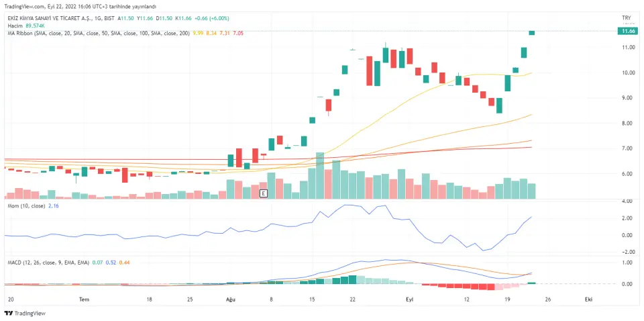This screenshot has width=644, height=321.
Task: Click the TradingView logo at bottom left
Action: [21, 313]
